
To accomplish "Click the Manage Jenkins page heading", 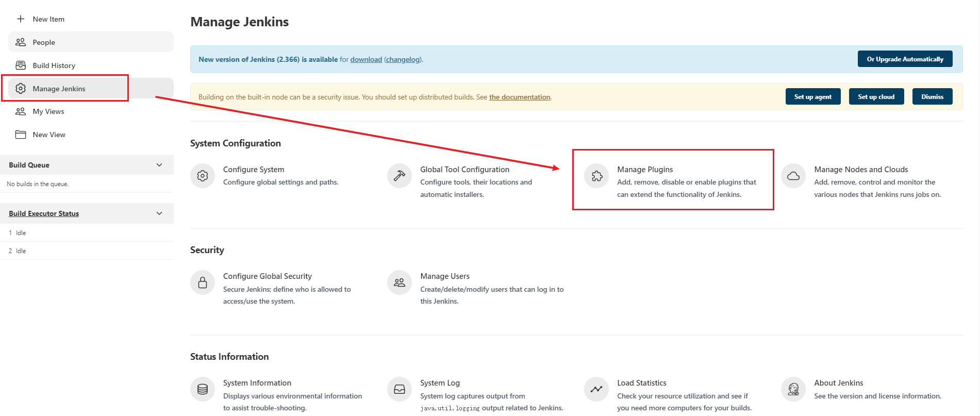I will (239, 22).
